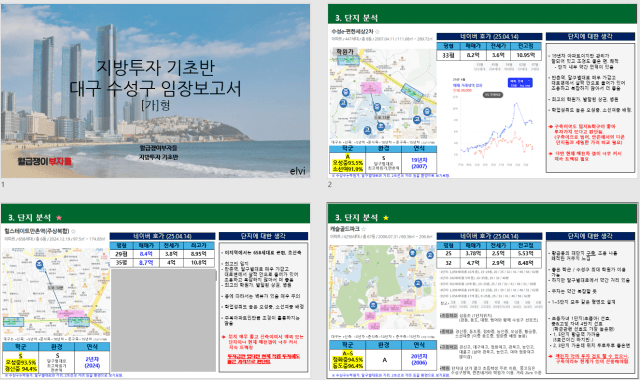
Task: Click '네이버 호가 (25.04.14)' header on slide 2
Action: pyautogui.click(x=489, y=36)
